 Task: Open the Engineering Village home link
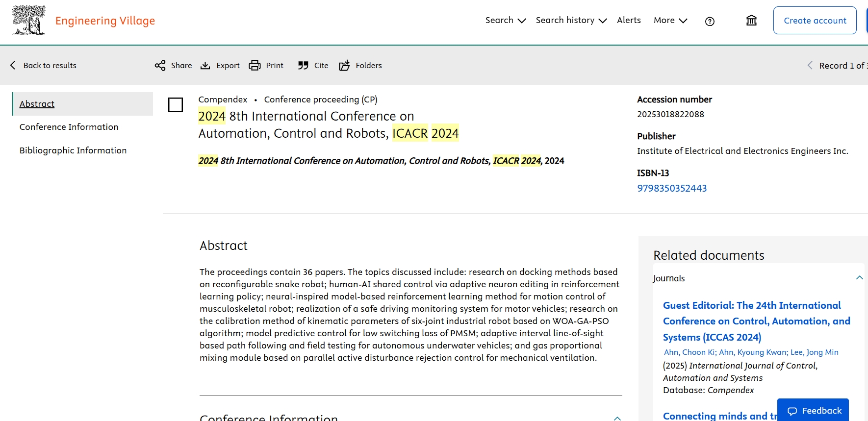coord(105,21)
